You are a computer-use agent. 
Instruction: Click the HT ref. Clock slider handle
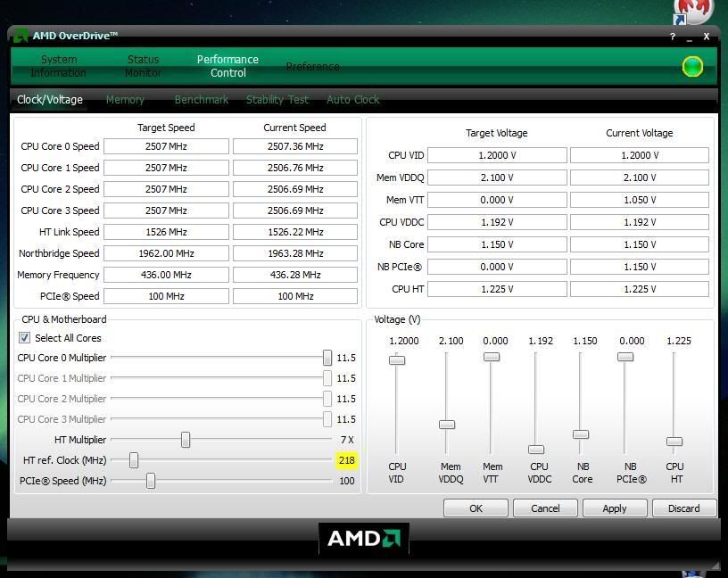pyautogui.click(x=134, y=460)
